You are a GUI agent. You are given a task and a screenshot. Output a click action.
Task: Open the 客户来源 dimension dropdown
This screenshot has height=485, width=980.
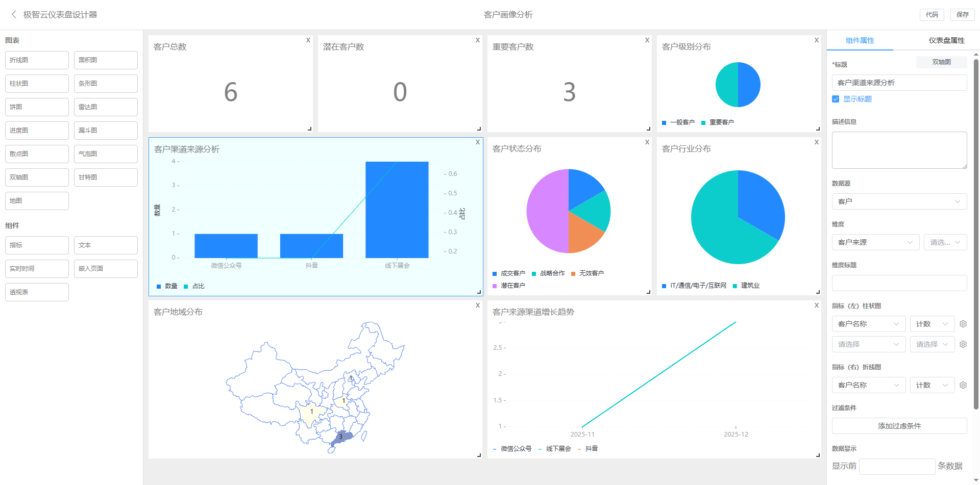pyautogui.click(x=875, y=242)
